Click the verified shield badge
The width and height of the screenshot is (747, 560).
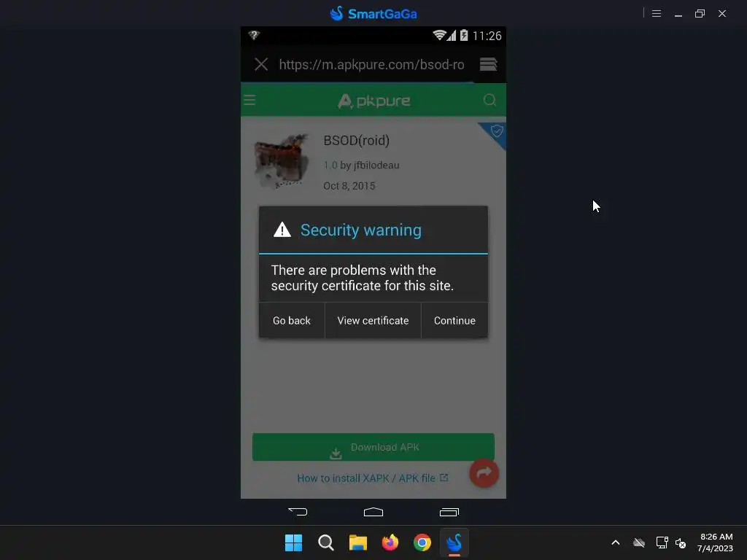[496, 131]
